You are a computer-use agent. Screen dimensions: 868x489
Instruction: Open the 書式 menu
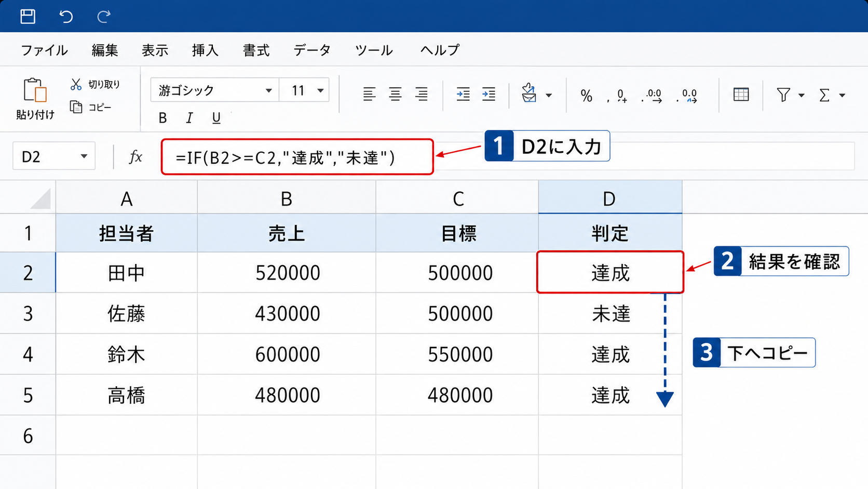click(256, 50)
